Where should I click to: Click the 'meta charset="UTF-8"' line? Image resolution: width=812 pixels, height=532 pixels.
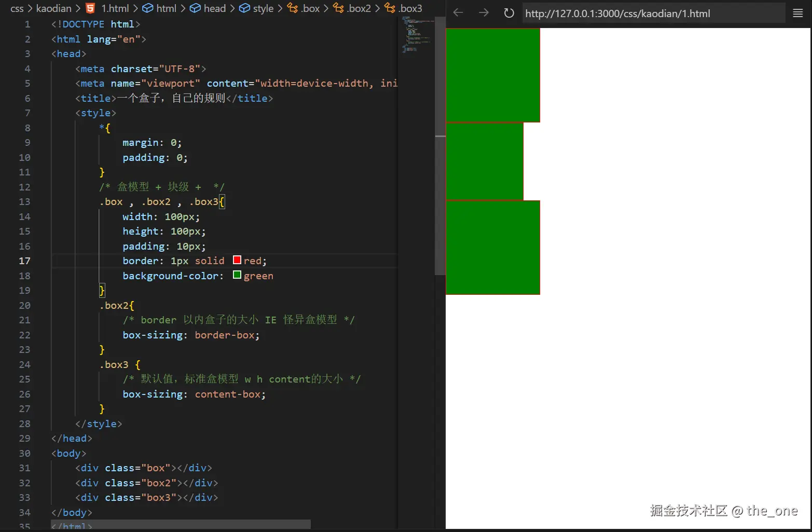coord(141,69)
